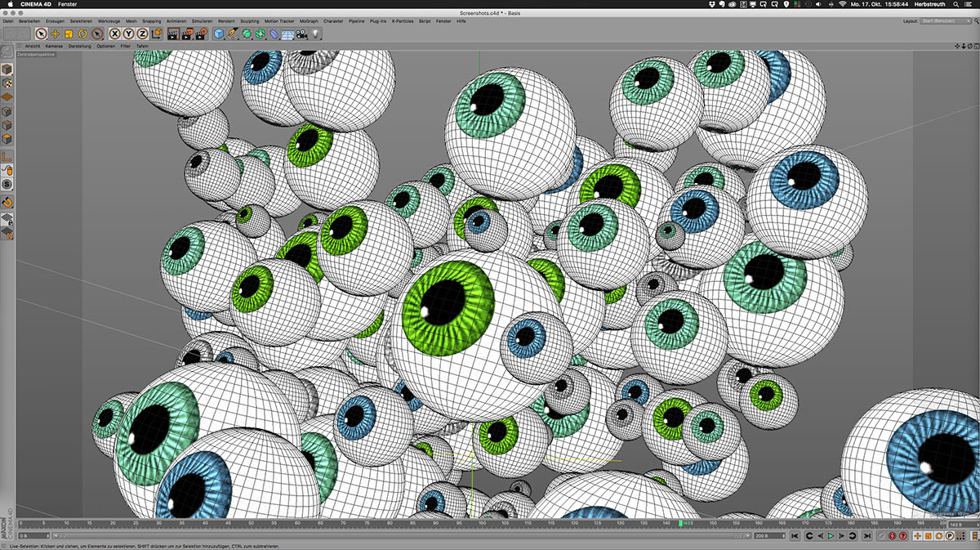980x550 pixels.
Task: Switch to Edges mode
Action: tap(7, 124)
